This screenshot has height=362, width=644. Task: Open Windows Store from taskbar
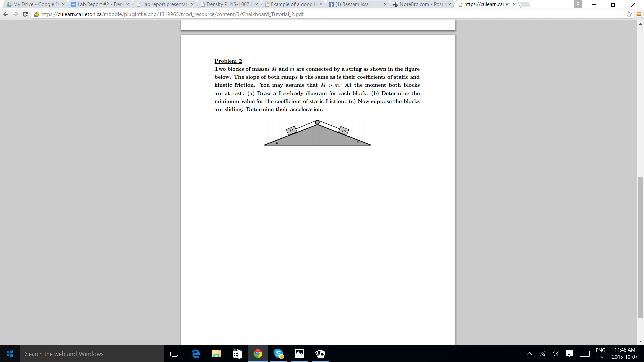tap(237, 354)
